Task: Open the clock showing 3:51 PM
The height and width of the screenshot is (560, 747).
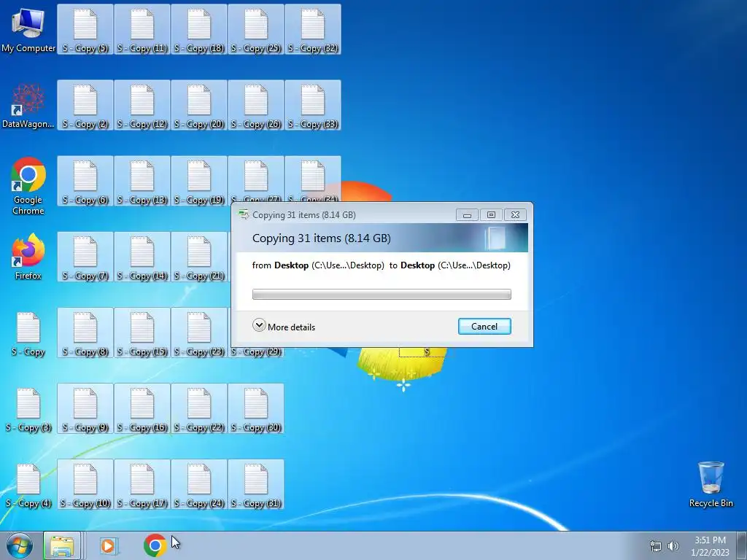Action: pyautogui.click(x=711, y=546)
